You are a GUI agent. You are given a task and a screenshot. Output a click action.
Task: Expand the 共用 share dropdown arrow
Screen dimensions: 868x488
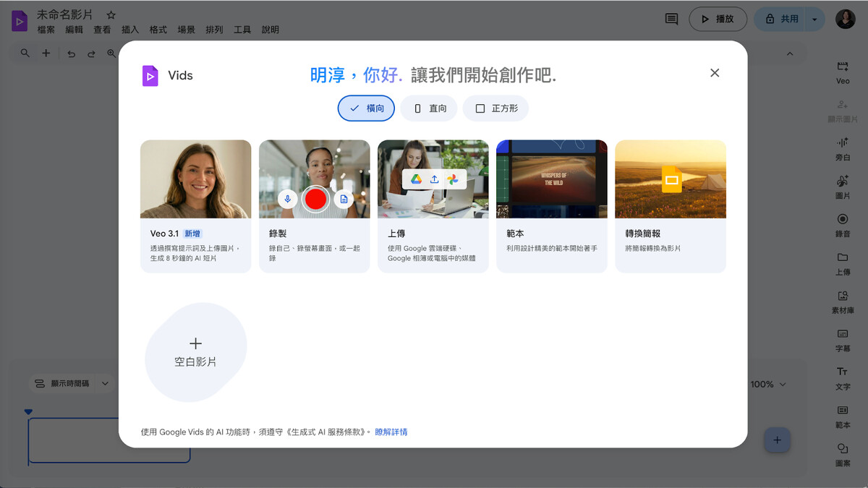tap(814, 20)
